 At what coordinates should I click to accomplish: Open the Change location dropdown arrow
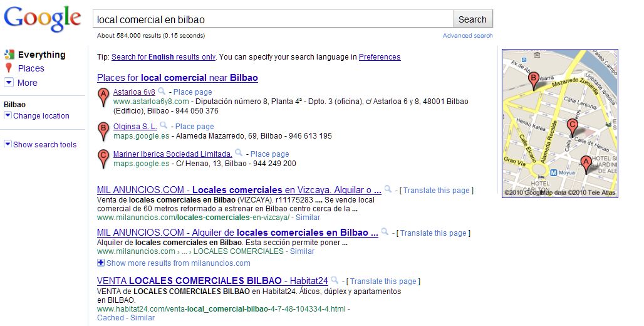pyautogui.click(x=8, y=115)
